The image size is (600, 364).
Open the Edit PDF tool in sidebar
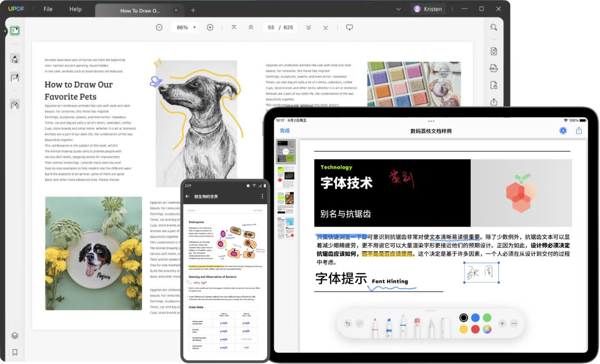coord(15,77)
